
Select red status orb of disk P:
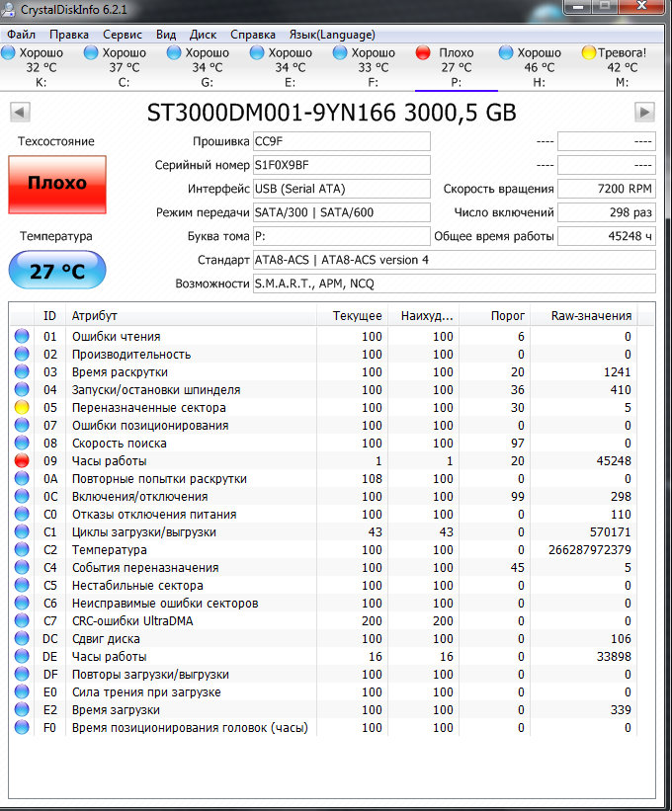[423, 52]
